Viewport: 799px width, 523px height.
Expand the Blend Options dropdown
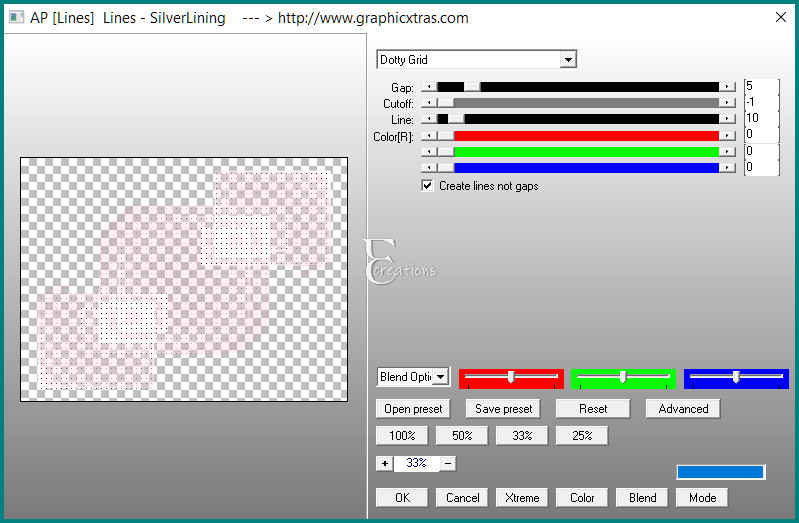441,377
